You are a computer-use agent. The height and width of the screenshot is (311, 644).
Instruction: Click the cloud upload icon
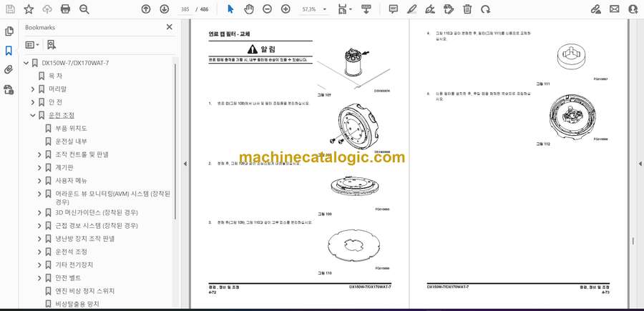tap(47, 9)
